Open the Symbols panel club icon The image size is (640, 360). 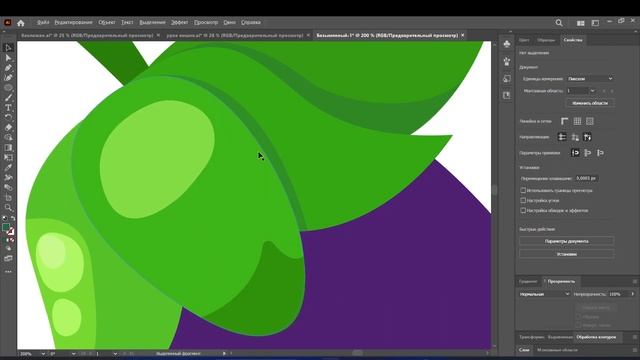click(x=507, y=44)
